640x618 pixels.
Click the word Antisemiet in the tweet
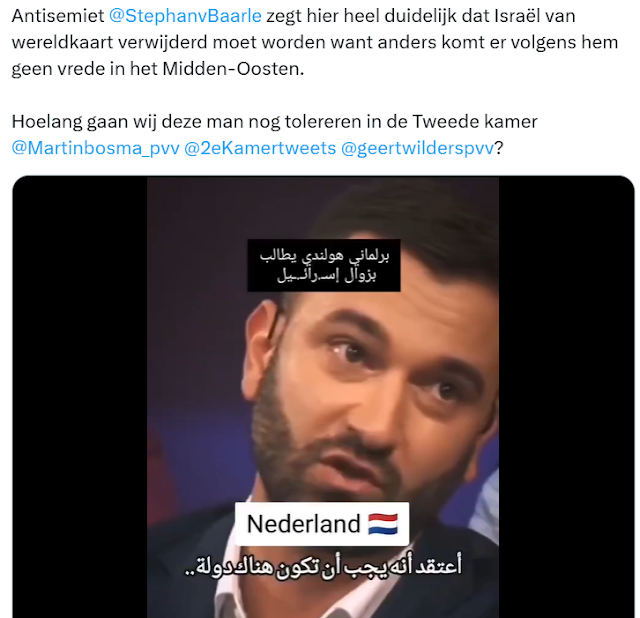(x=58, y=16)
